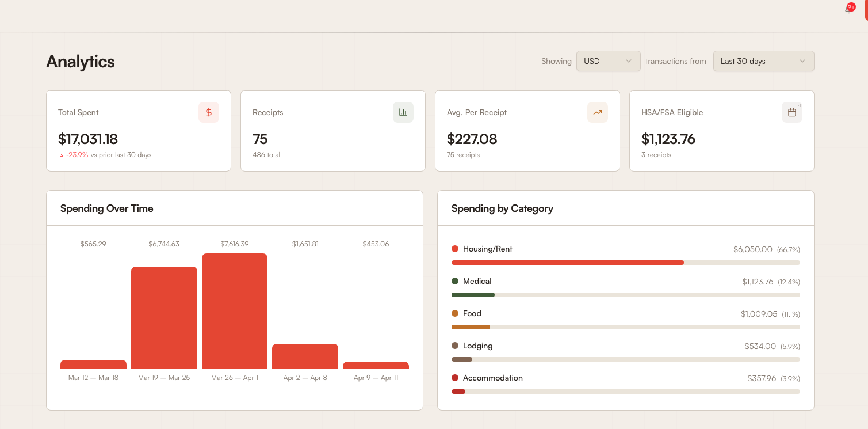Click the Apr 2 — Apr 8 spending bar
The image size is (868, 429).
[x=305, y=354]
